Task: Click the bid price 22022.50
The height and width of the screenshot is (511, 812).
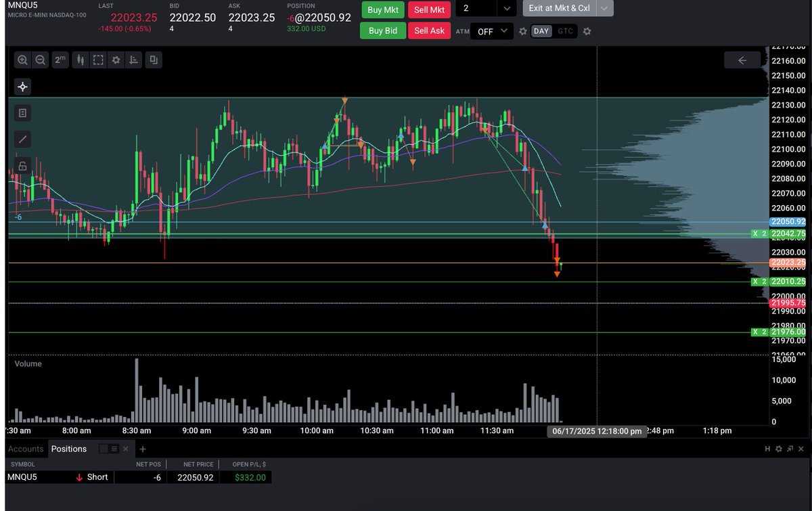Action: (x=193, y=18)
